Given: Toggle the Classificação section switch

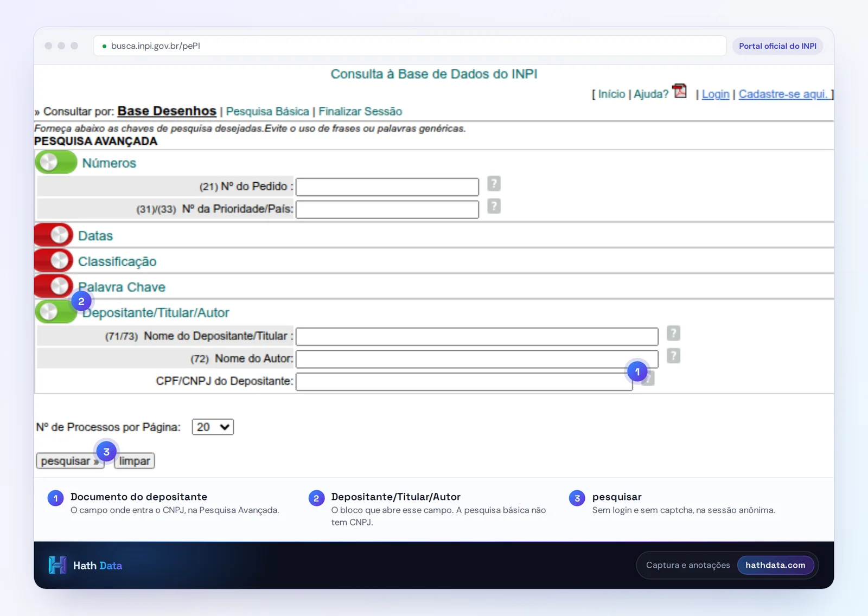Looking at the screenshot, I should pyautogui.click(x=54, y=260).
